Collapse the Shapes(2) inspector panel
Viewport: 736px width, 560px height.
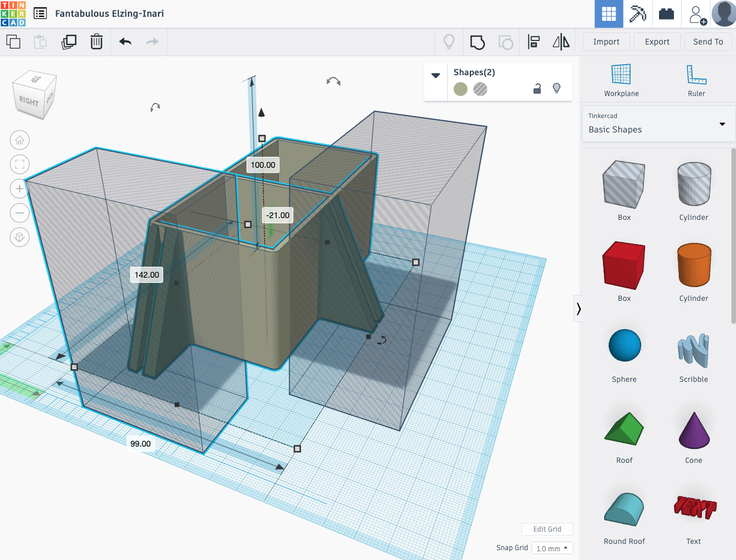click(x=436, y=75)
